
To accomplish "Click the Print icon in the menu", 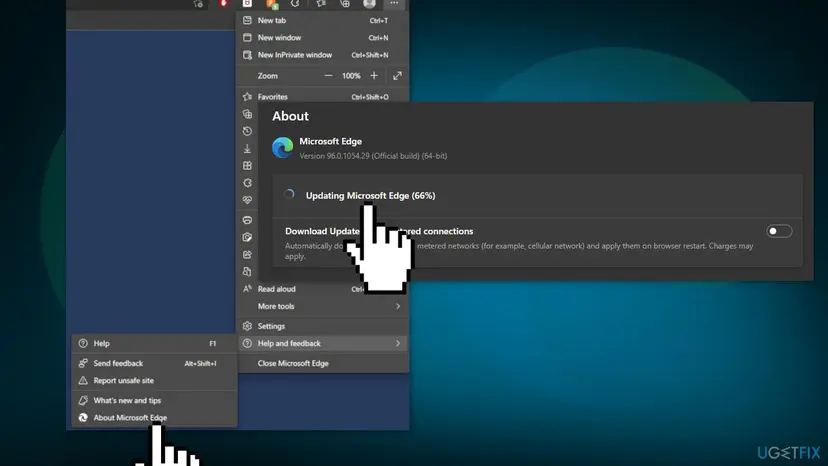I will (247, 220).
